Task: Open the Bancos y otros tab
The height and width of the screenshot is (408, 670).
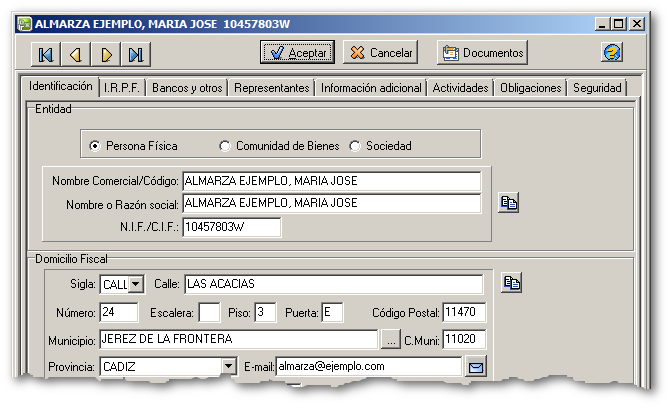Action: (x=187, y=88)
